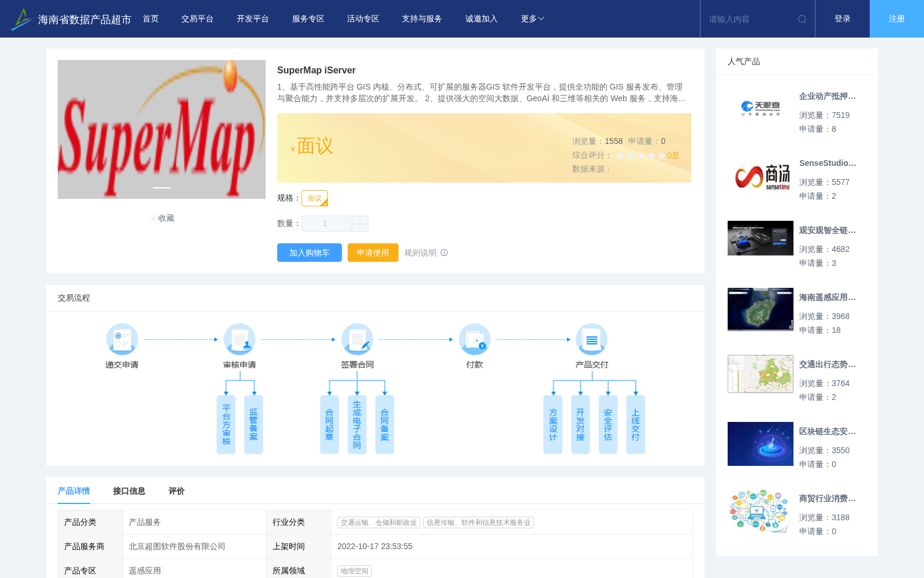Click the review application step icon
Viewport: 924px width, 578px height.
pos(240,339)
